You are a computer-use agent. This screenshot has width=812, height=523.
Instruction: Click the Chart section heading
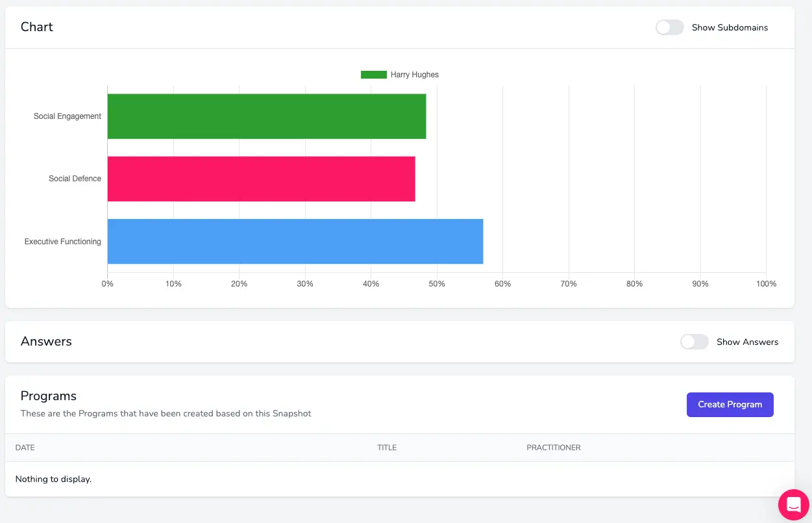[x=37, y=27]
